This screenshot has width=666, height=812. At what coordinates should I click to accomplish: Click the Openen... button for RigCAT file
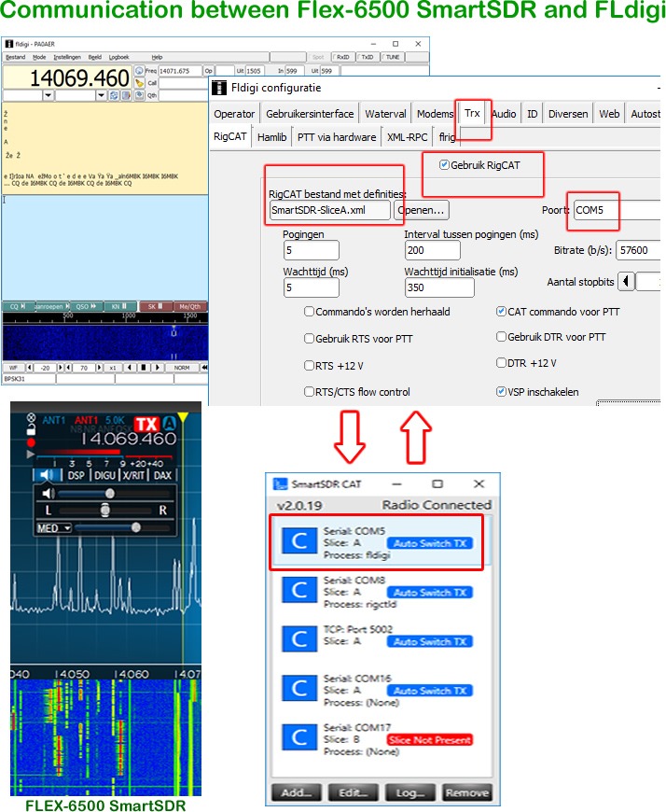coord(422,210)
